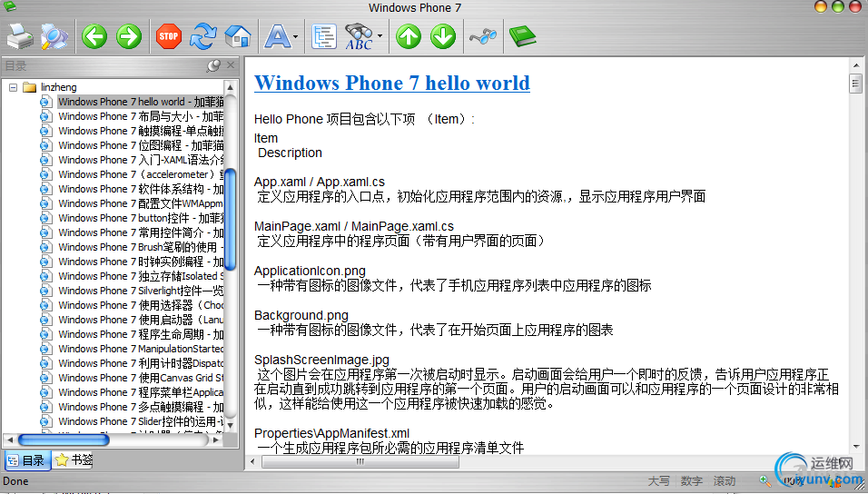Open 'Windows Phone 7 布局与大小' topic
868x494 pixels.
(141, 116)
